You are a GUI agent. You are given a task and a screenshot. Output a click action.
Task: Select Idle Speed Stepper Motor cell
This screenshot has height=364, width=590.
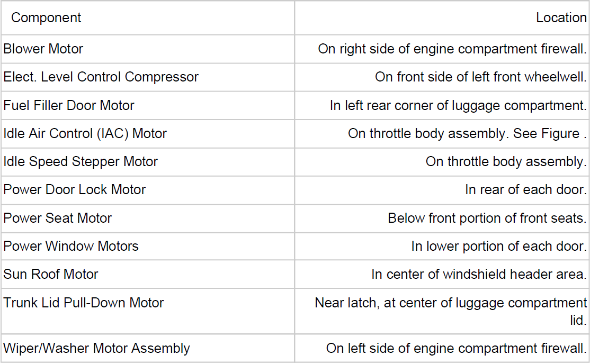[81, 161]
